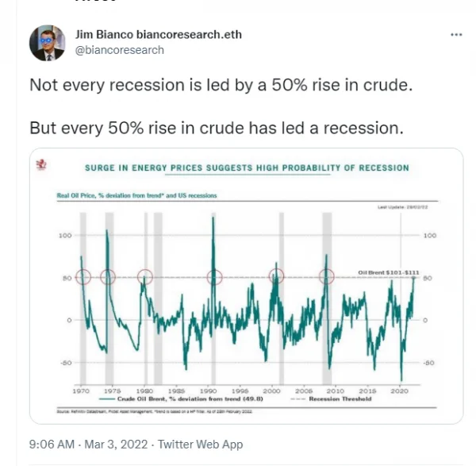The width and height of the screenshot is (476, 466).
Task: Click the red circle marker near 2001
Action: 276,277
